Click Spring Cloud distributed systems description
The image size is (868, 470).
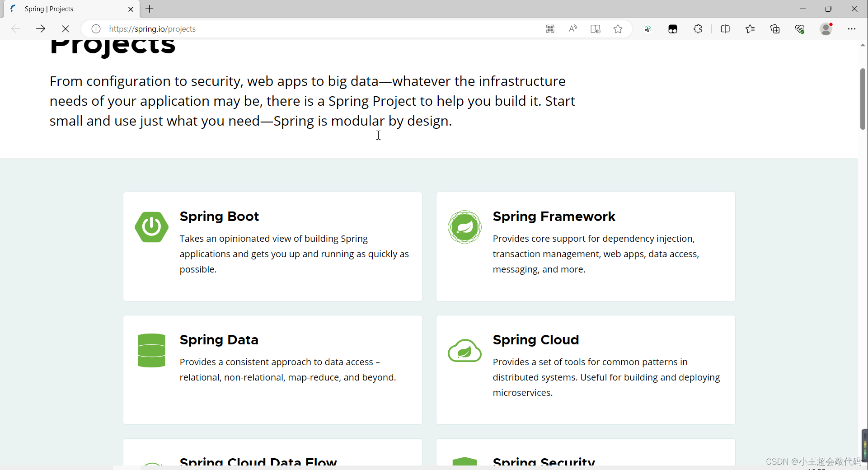click(x=606, y=377)
